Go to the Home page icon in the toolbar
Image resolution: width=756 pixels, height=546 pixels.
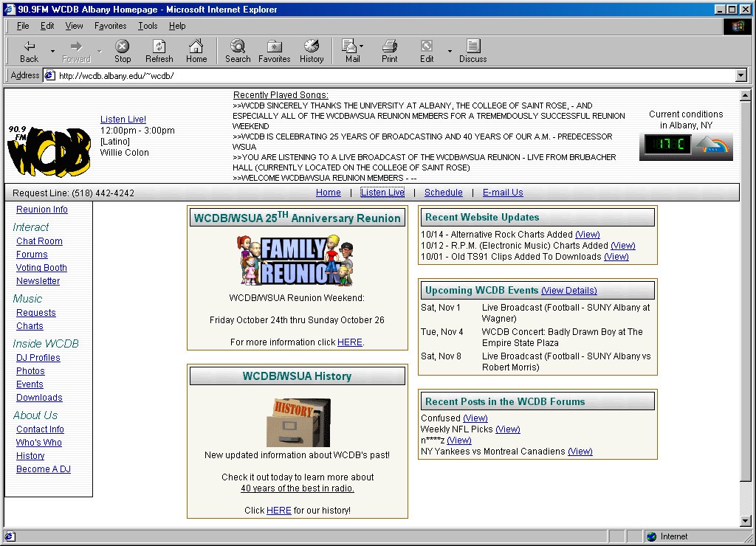196,46
